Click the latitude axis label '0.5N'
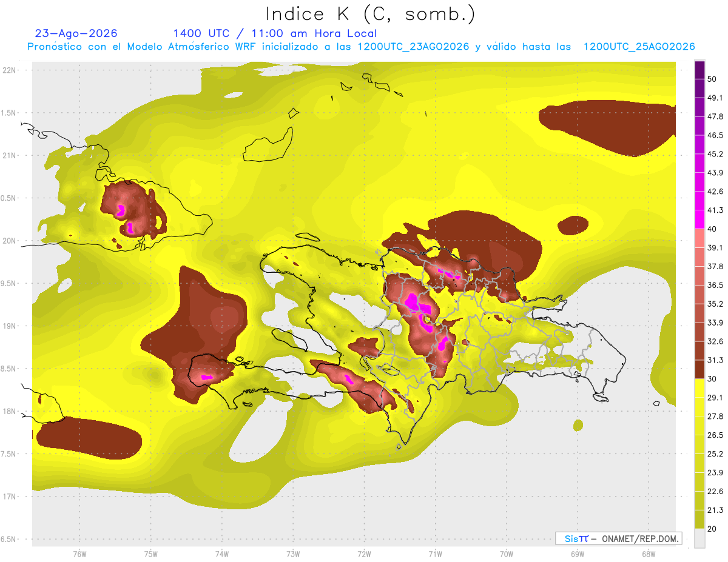This screenshot has width=728, height=562. [9, 198]
